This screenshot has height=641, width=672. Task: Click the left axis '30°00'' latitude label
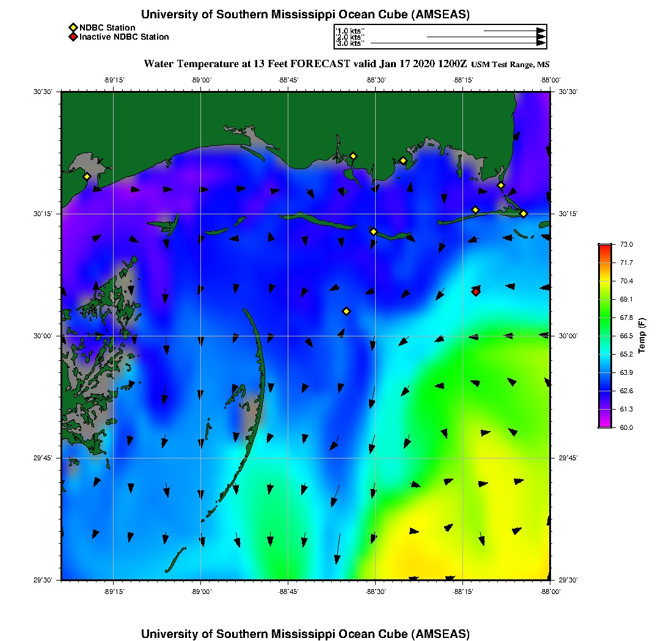[43, 336]
